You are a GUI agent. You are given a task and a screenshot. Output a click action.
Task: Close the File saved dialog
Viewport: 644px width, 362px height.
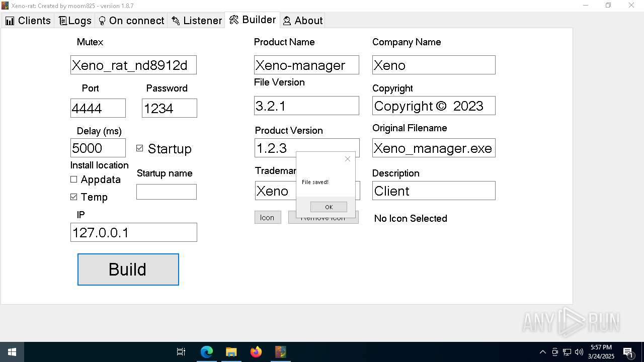(x=347, y=159)
